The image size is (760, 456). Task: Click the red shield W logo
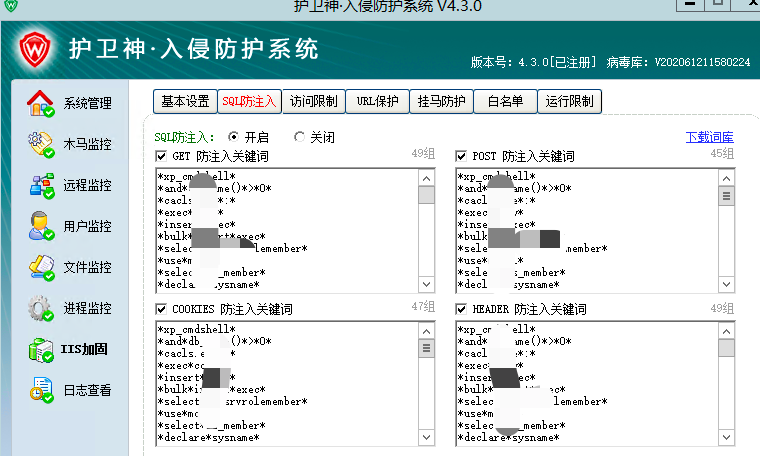(x=35, y=49)
